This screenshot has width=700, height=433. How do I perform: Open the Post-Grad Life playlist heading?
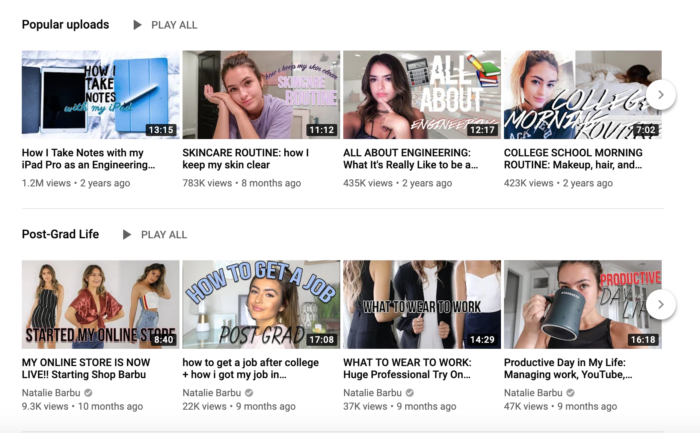(x=60, y=235)
